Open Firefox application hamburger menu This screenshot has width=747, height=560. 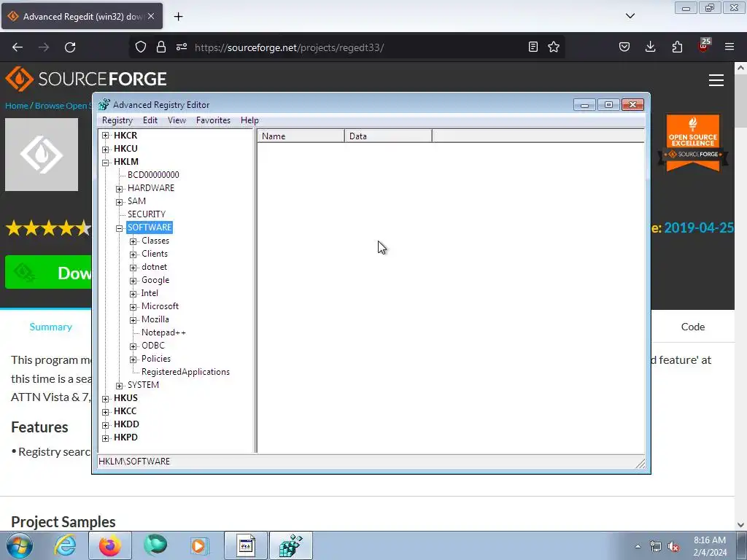pos(729,47)
